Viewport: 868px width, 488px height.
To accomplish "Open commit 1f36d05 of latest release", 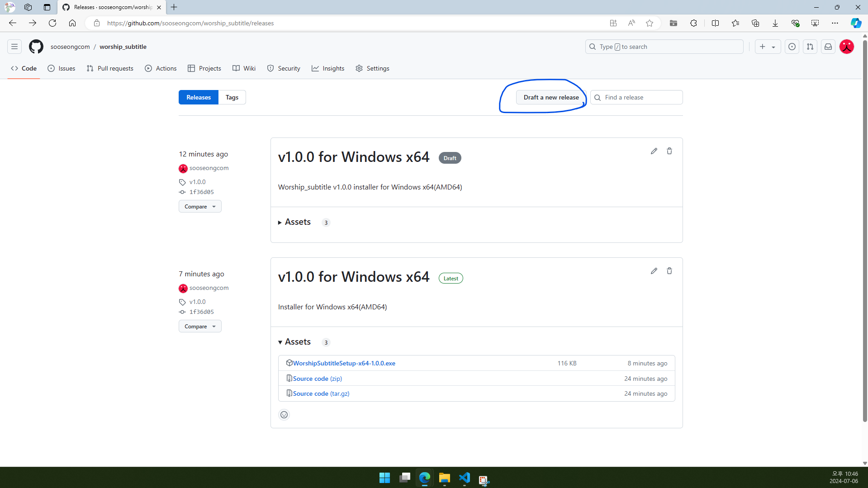I will (201, 312).
